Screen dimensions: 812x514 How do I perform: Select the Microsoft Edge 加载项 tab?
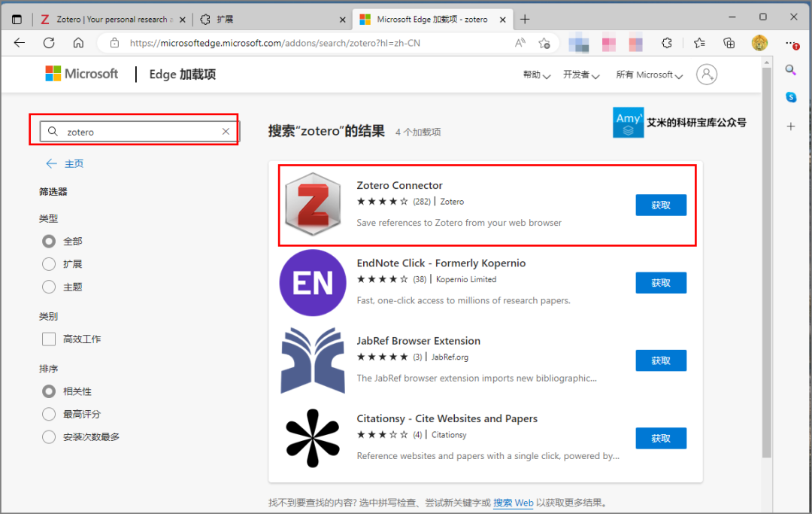pos(432,19)
